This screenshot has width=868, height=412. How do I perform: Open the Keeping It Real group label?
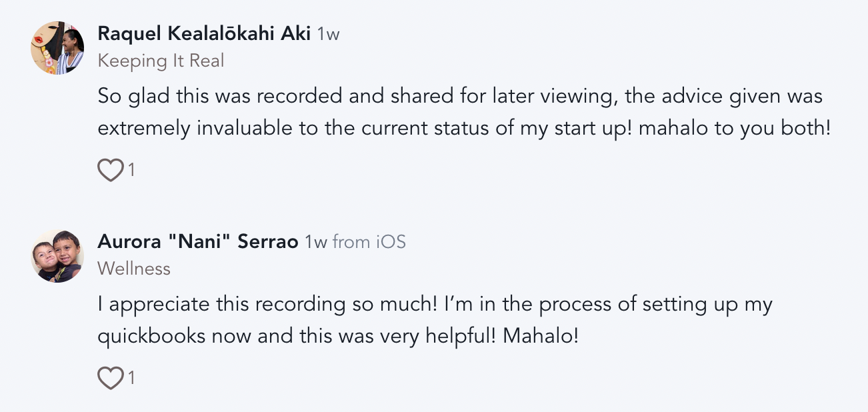pos(161,61)
